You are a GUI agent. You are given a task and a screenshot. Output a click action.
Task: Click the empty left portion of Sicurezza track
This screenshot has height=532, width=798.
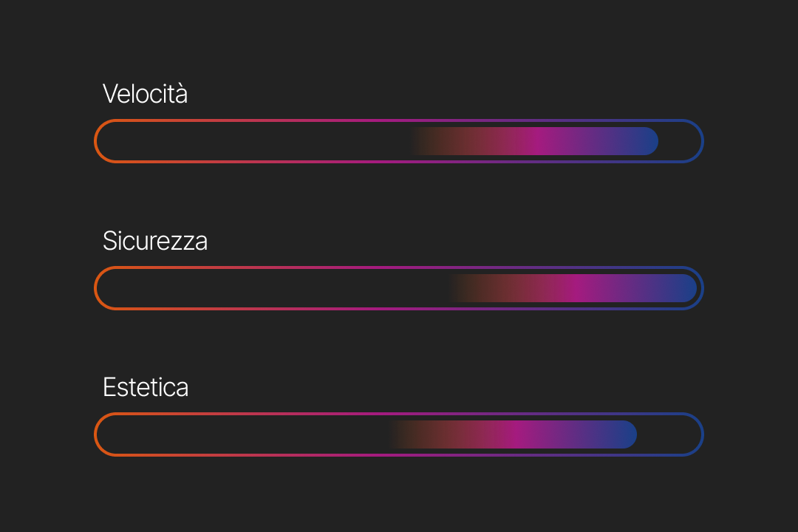click(x=273, y=288)
